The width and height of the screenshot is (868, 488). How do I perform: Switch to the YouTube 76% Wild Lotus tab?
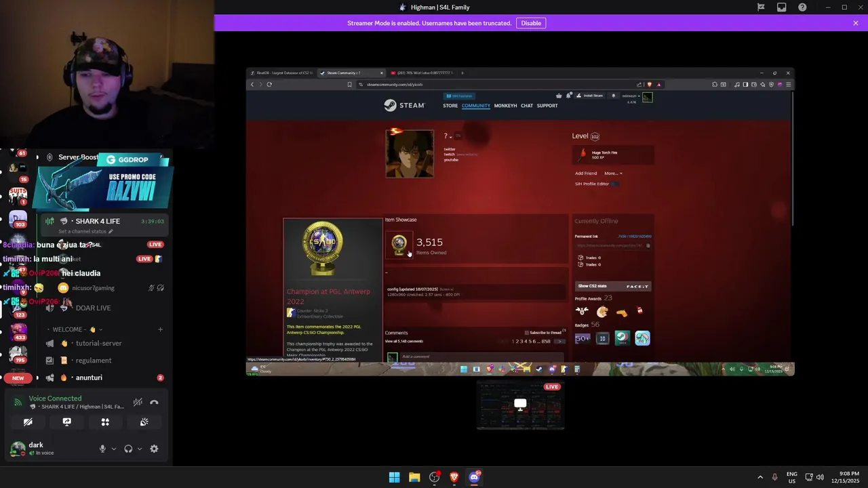(x=420, y=73)
